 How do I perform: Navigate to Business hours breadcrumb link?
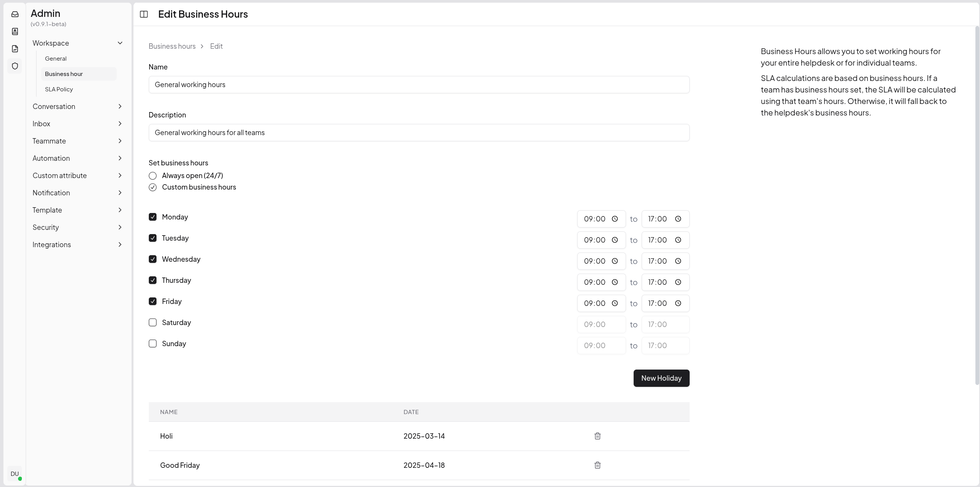click(172, 46)
